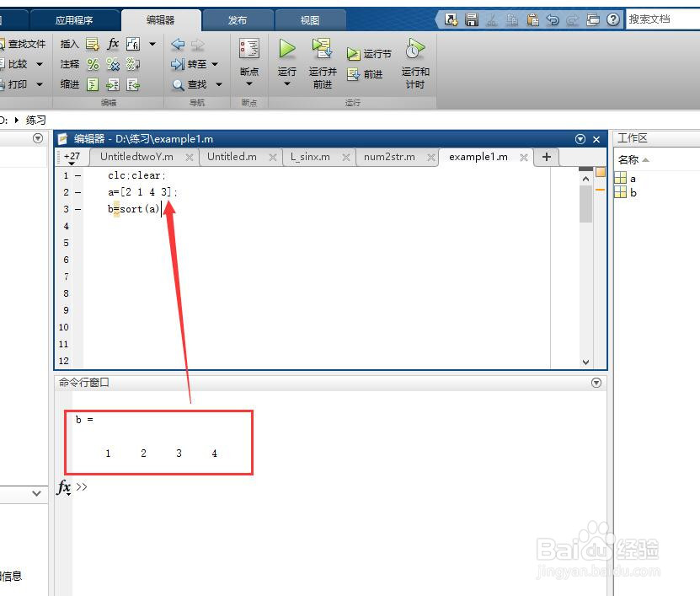Image resolution: width=700 pixels, height=596 pixels.
Task: Switch to Publish (发布) ribbon tab
Action: coord(238,20)
